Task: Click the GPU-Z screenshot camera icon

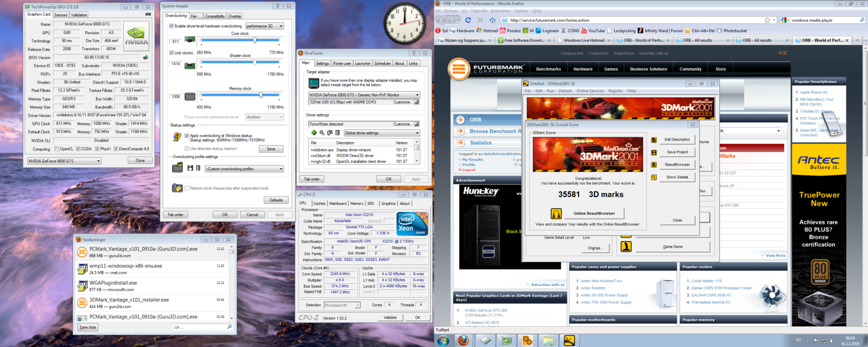Action: click(148, 14)
